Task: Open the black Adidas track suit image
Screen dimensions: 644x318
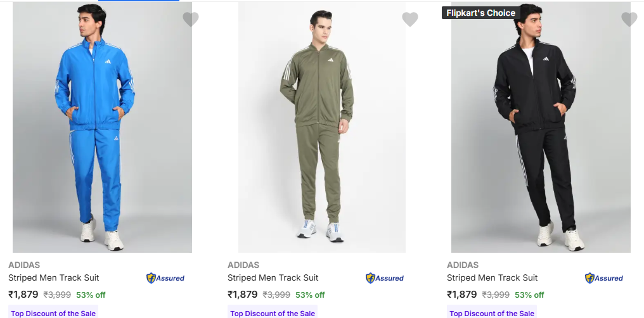Action: pos(541,127)
